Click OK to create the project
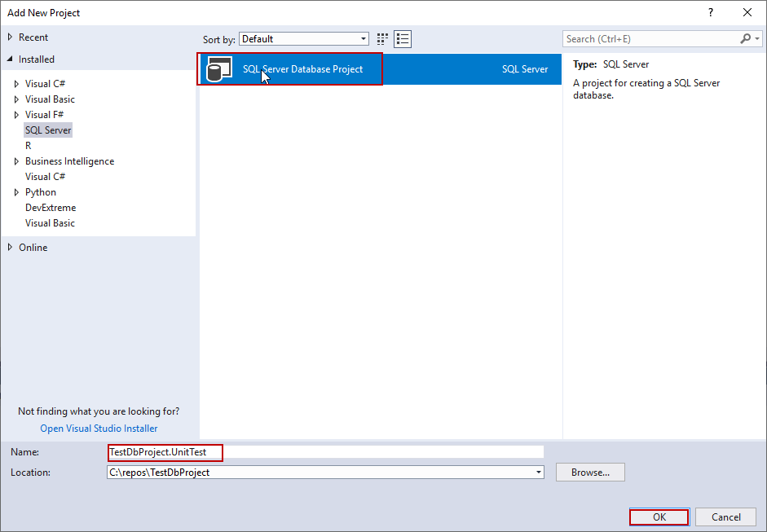The image size is (767, 532). pos(658,517)
